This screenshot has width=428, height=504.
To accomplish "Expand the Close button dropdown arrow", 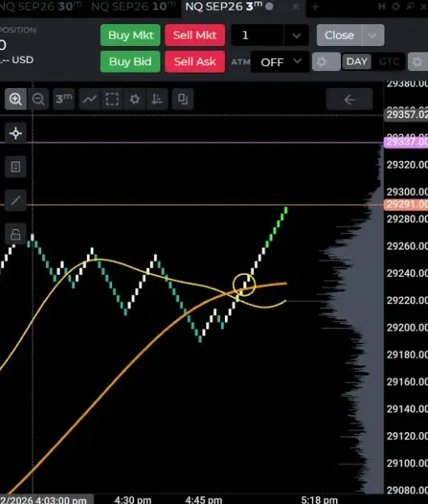I will [x=372, y=35].
